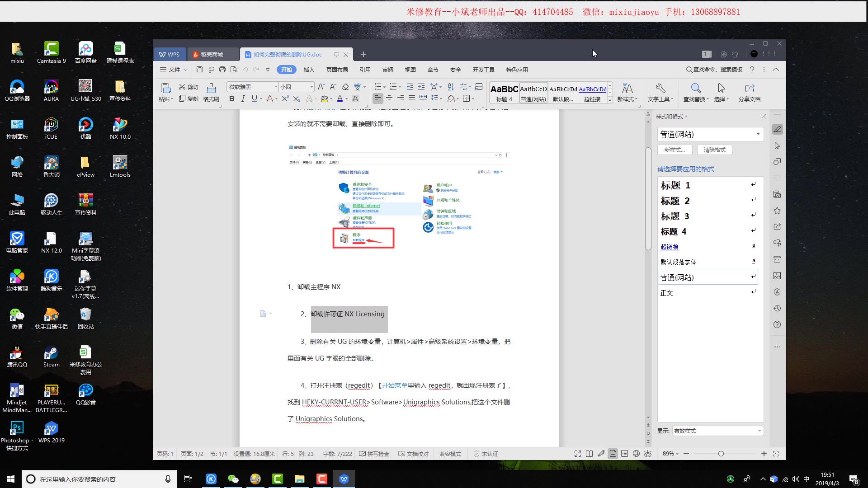Enable eye protection mode icon

tap(648, 454)
